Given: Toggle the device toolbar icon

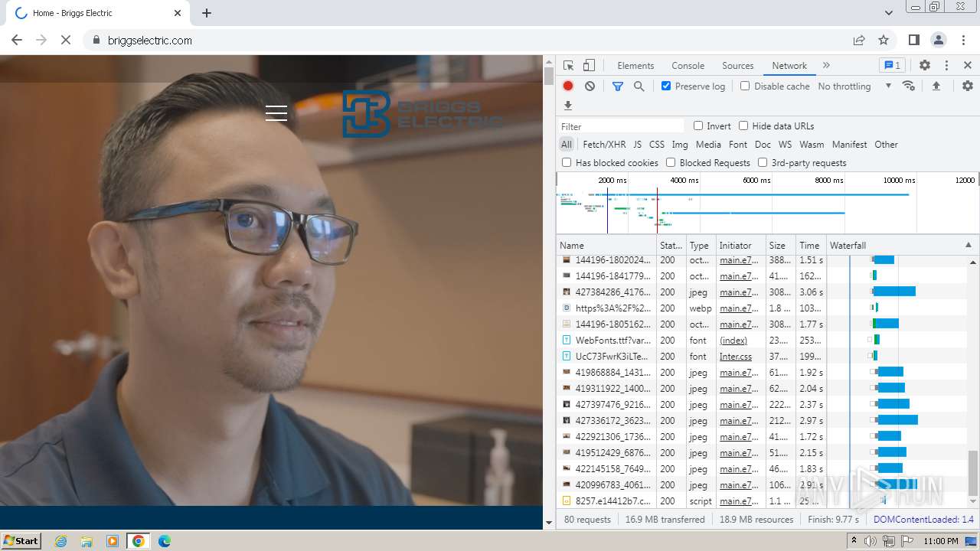Looking at the screenshot, I should tap(589, 66).
